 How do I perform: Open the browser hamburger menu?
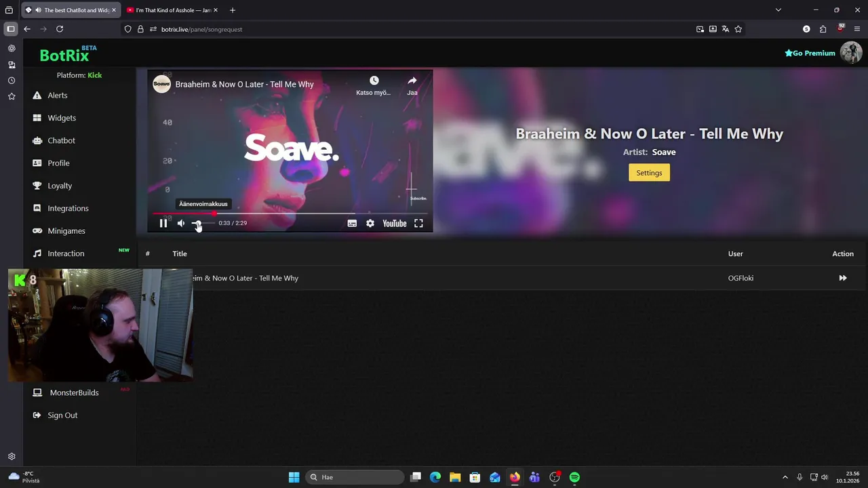pyautogui.click(x=857, y=29)
